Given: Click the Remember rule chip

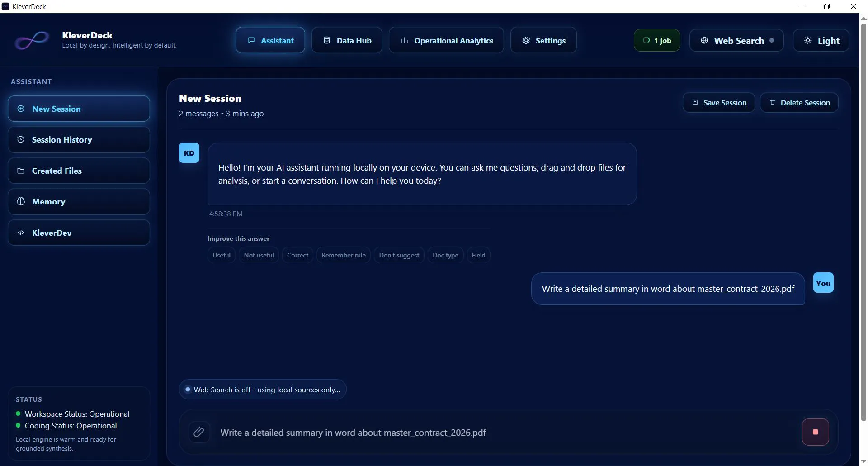Looking at the screenshot, I should click(344, 255).
